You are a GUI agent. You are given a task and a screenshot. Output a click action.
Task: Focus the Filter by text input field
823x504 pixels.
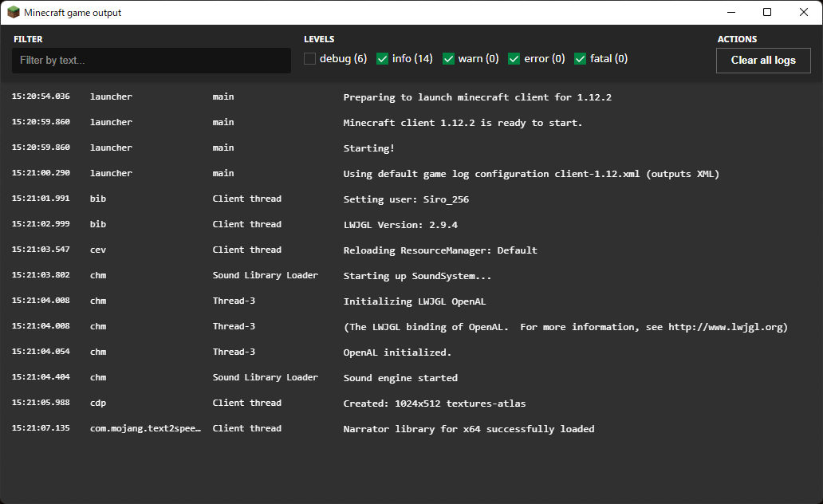pos(152,61)
